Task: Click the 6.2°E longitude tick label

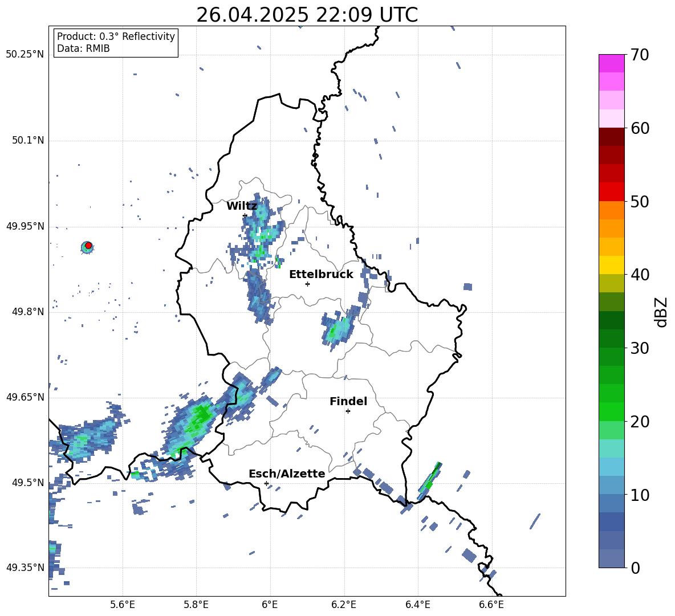Action: click(344, 605)
